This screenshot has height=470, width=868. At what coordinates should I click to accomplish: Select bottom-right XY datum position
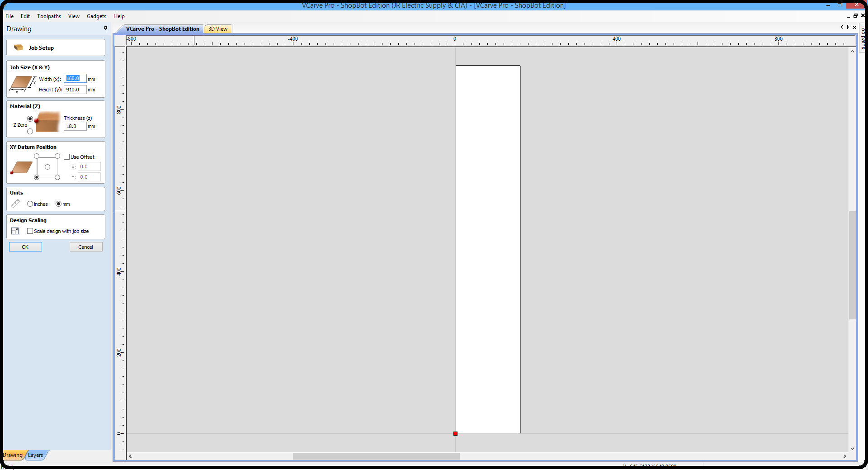tap(57, 177)
